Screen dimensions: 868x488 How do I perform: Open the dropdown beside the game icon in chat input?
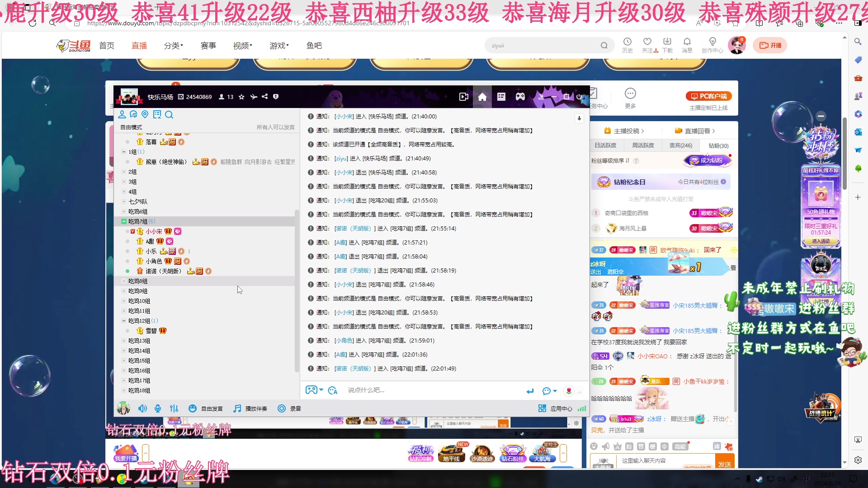[321, 390]
